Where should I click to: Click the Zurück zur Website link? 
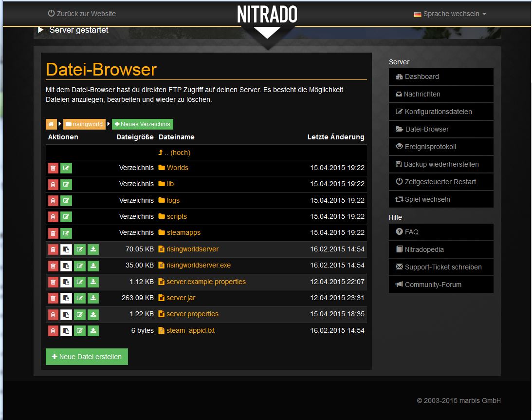pyautogui.click(x=82, y=14)
